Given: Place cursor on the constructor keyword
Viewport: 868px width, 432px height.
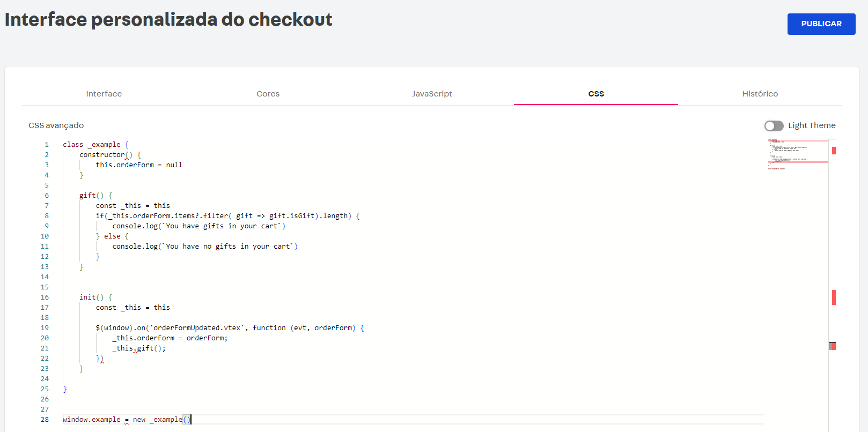Looking at the screenshot, I should (x=102, y=155).
